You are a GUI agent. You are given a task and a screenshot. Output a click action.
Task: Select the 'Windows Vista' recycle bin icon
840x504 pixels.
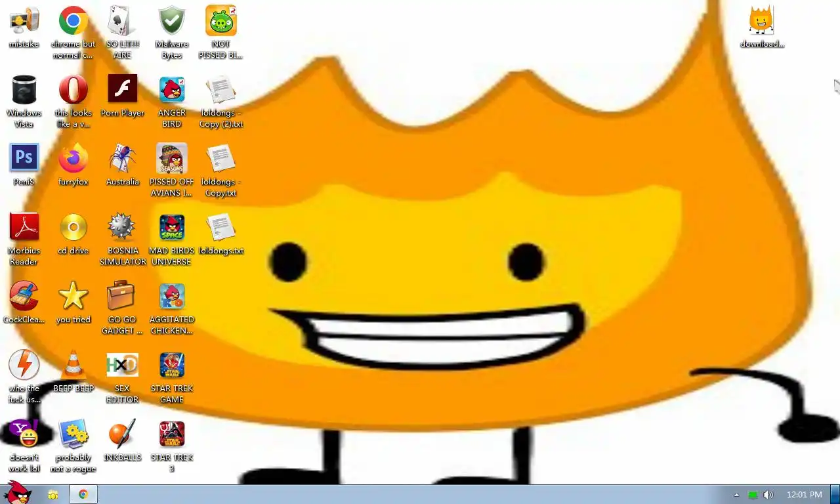point(24,102)
